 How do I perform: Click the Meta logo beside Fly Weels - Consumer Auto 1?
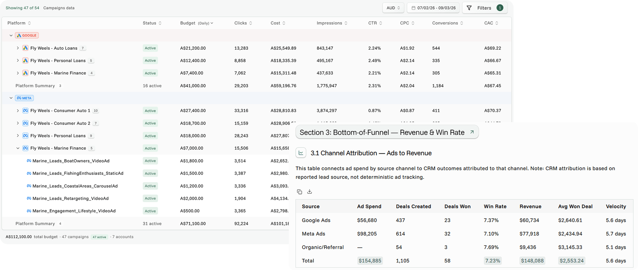tap(25, 110)
